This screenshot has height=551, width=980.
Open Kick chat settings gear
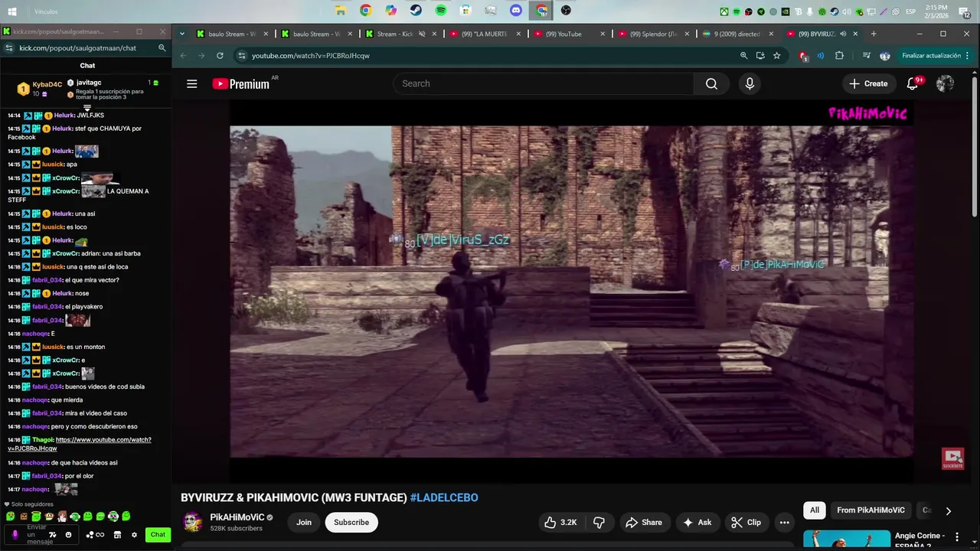click(134, 535)
